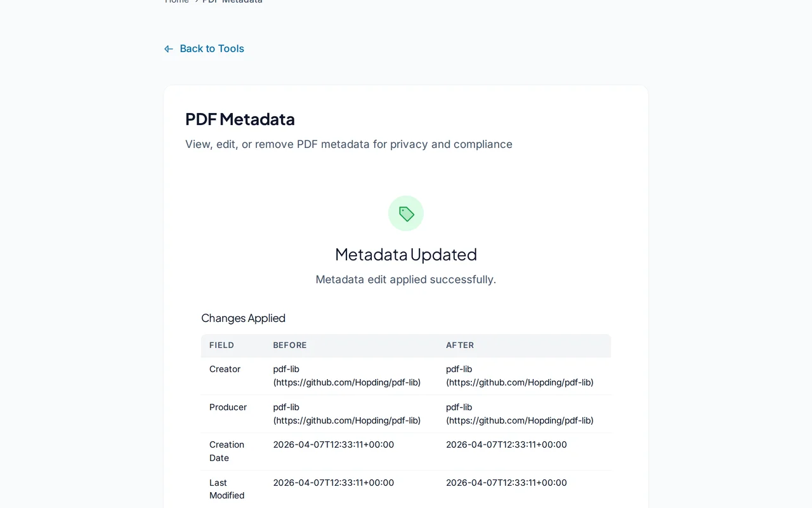Click the Changes Applied section title
Viewport: 812px width, 508px height.
pos(243,318)
